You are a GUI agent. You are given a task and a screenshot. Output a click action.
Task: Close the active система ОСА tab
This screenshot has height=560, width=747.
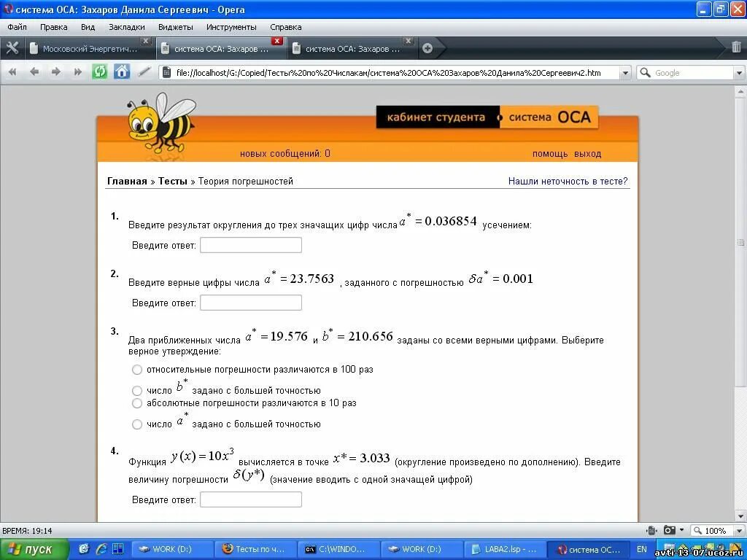pos(276,41)
